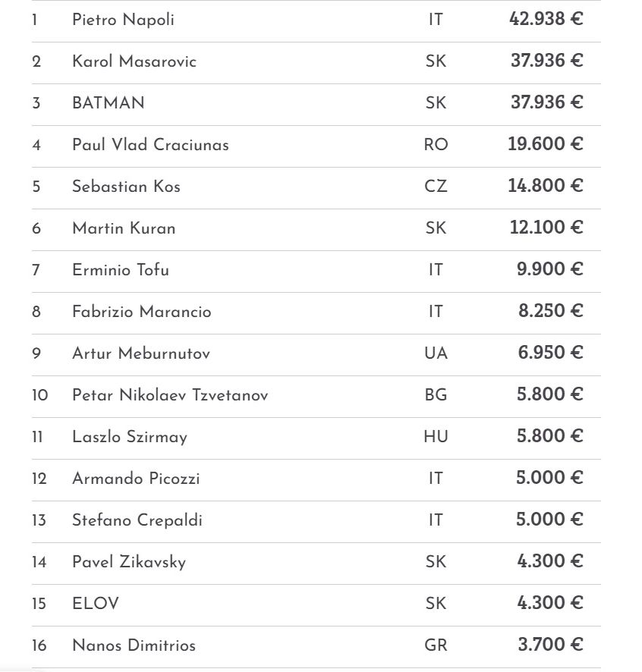
Task: Select Armando Picozzi row
Action: click(136, 479)
